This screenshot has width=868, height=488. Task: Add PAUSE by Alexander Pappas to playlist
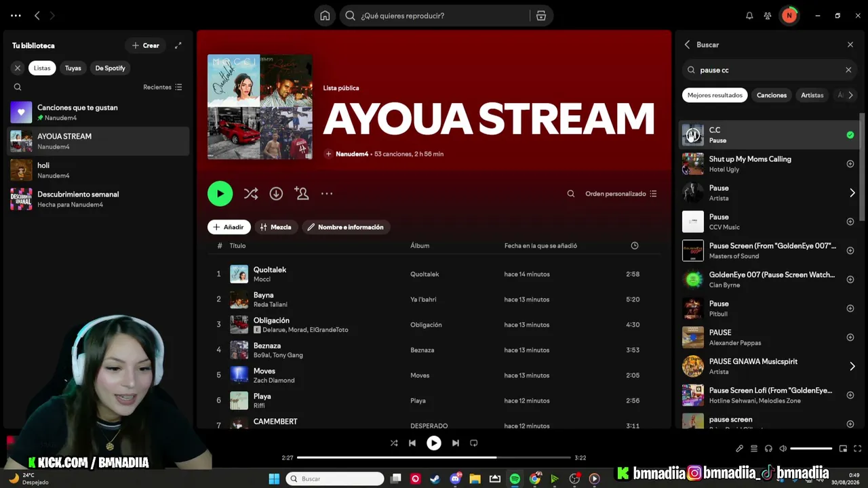tap(850, 338)
